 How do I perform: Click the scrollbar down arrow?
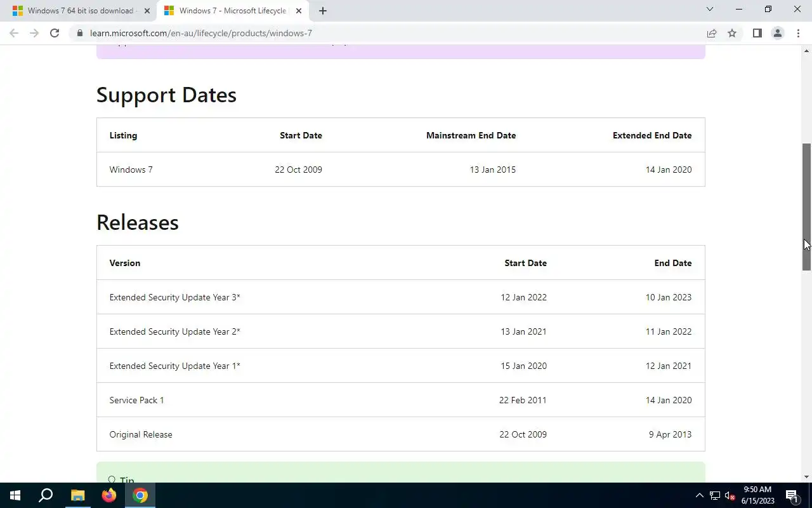806,477
